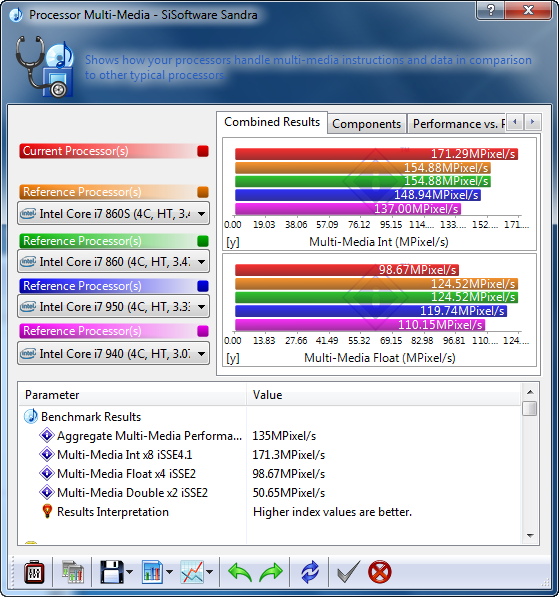Screen dimensions: 559x597
Task: Click the bar chart report icon
Action: (x=152, y=572)
